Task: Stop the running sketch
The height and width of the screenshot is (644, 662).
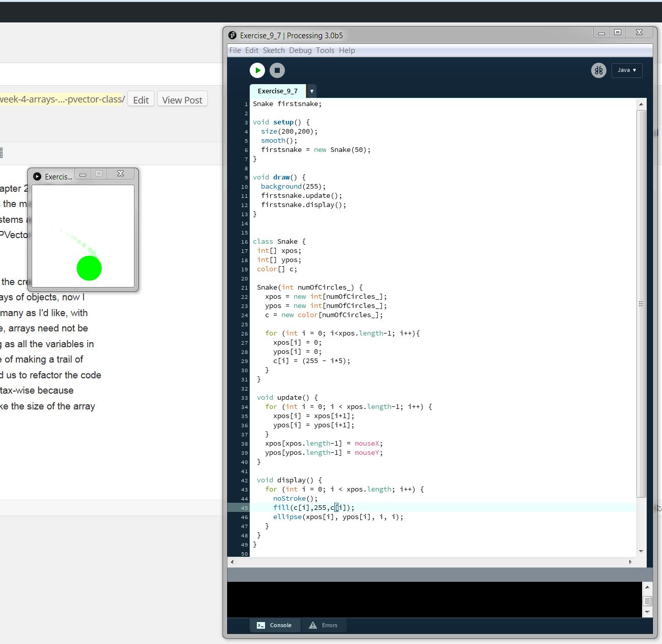Action: pyautogui.click(x=277, y=70)
